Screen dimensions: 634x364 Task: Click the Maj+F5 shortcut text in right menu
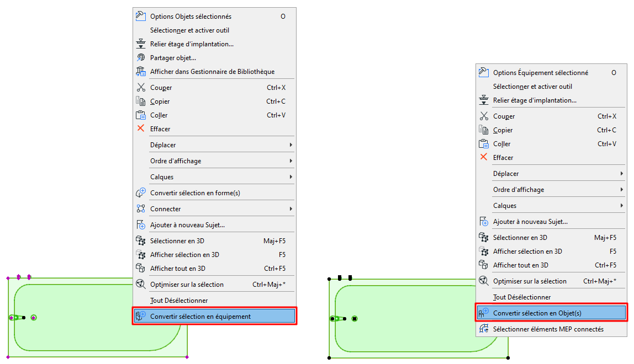pyautogui.click(x=605, y=238)
